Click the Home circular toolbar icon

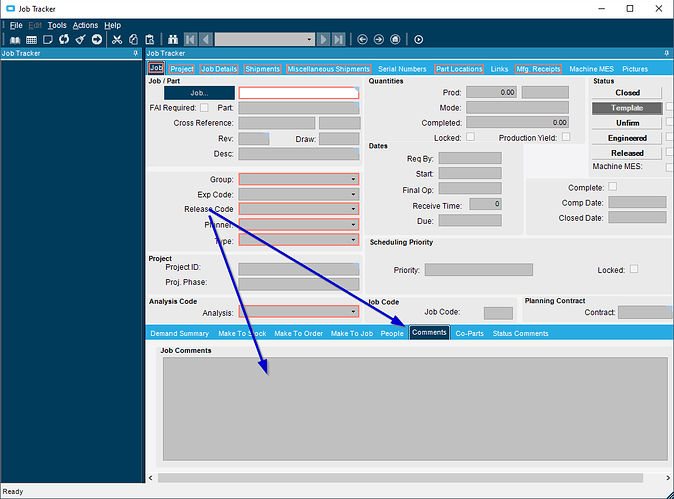[395, 40]
